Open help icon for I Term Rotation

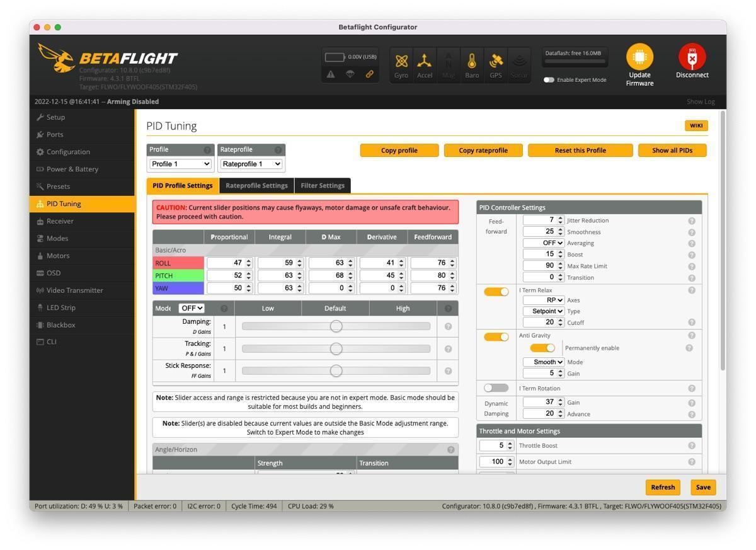pos(692,389)
